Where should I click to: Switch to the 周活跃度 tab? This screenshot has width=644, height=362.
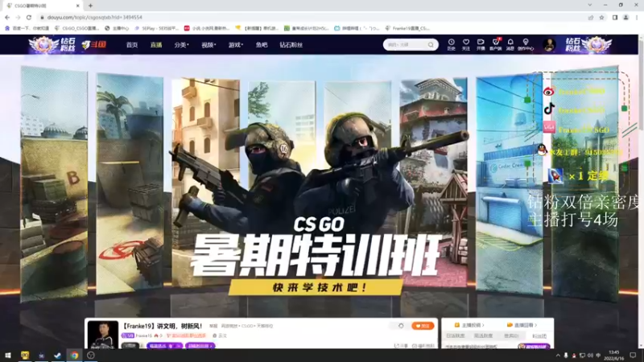(483, 335)
